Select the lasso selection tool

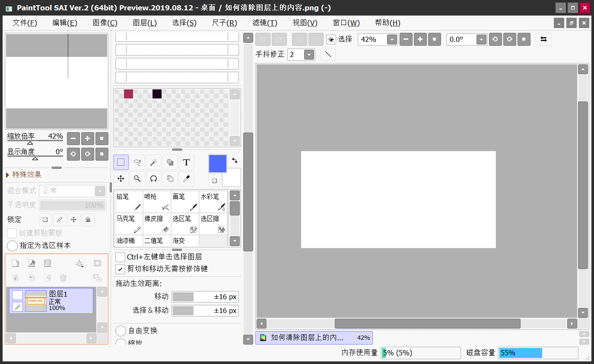pyautogui.click(x=137, y=162)
